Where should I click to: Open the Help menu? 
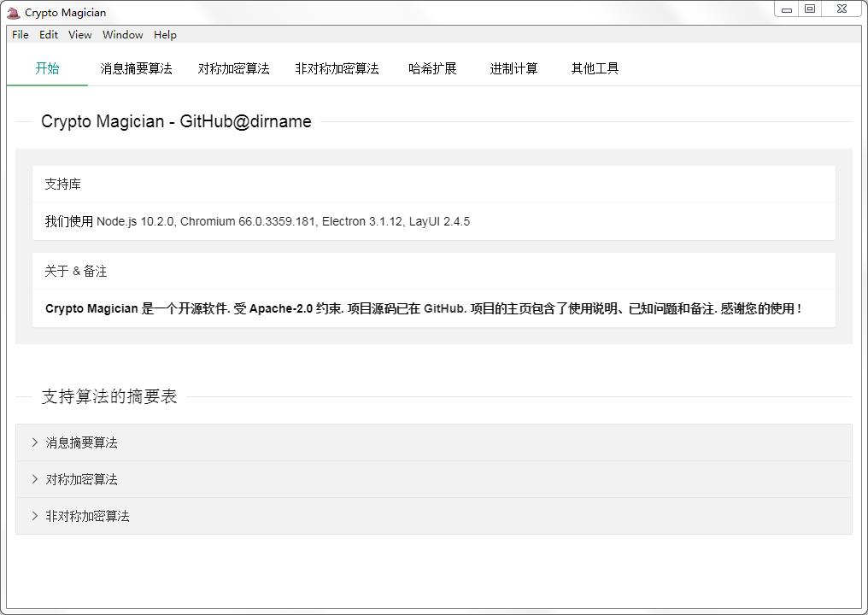point(165,34)
